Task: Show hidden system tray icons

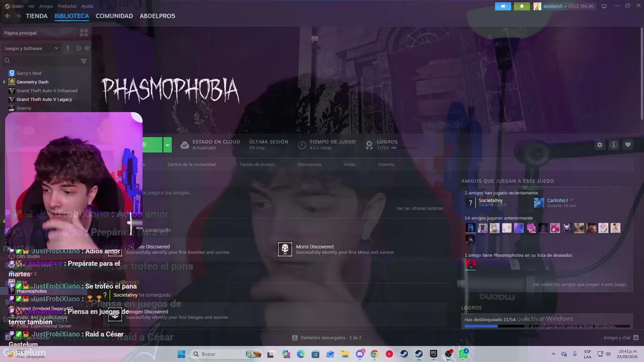Action: click(553, 354)
